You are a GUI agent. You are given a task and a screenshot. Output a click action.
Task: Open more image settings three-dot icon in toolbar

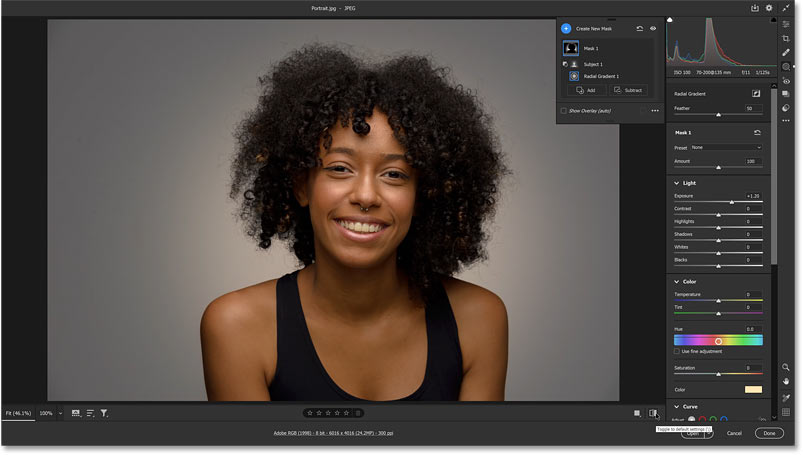[786, 121]
